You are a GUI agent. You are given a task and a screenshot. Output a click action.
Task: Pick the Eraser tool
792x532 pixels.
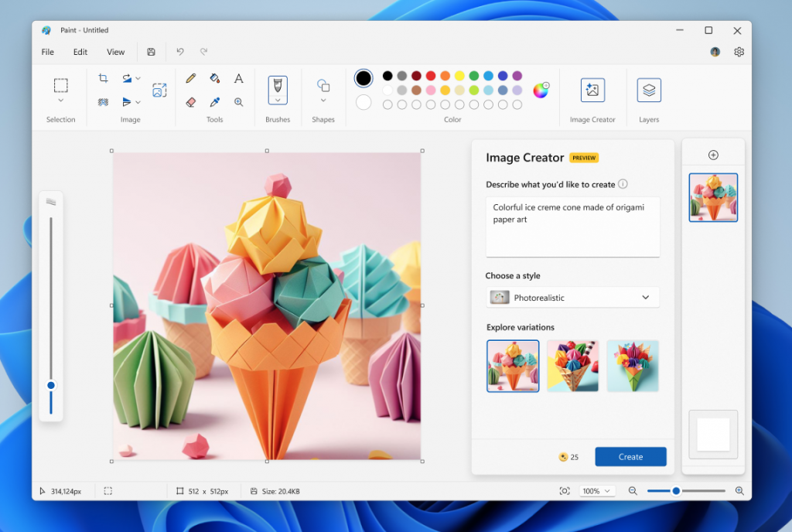point(190,101)
